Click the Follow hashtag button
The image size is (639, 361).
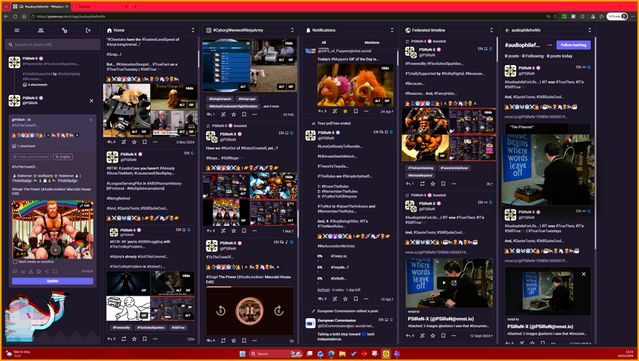pos(573,45)
